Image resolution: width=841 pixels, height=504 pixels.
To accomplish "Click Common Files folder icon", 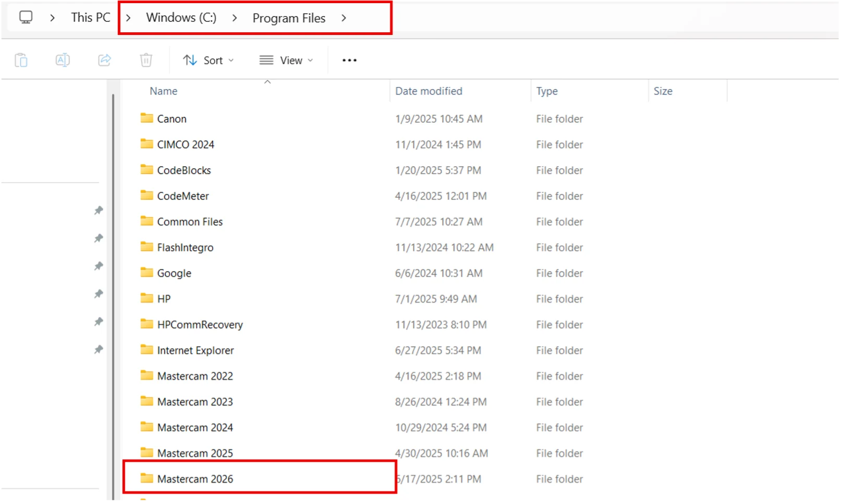I will point(147,220).
